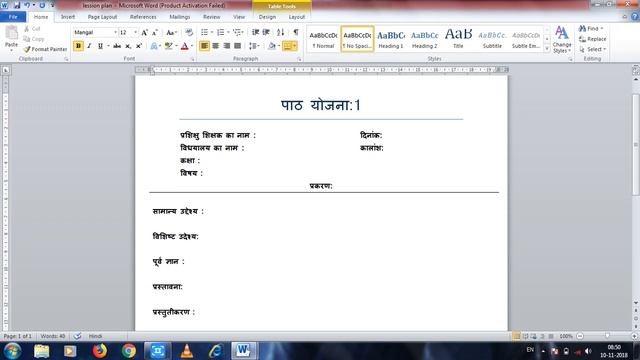The image size is (640, 360).
Task: Open line spacing dropdown
Action: tap(254, 46)
